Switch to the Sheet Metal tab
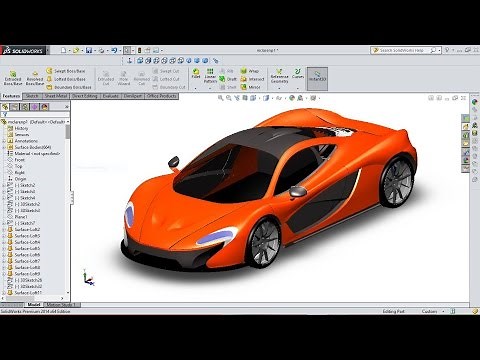This screenshot has width=480, height=360. pyautogui.click(x=56, y=96)
